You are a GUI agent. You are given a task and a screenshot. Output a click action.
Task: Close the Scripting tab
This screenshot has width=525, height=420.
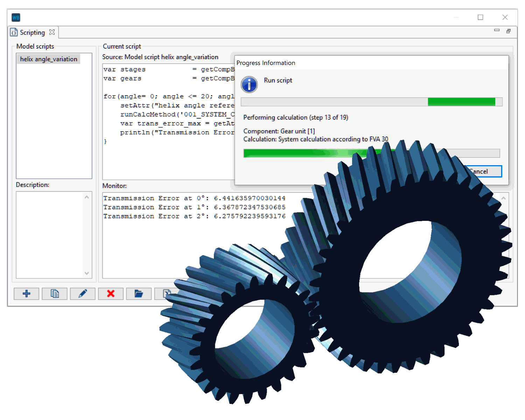52,32
